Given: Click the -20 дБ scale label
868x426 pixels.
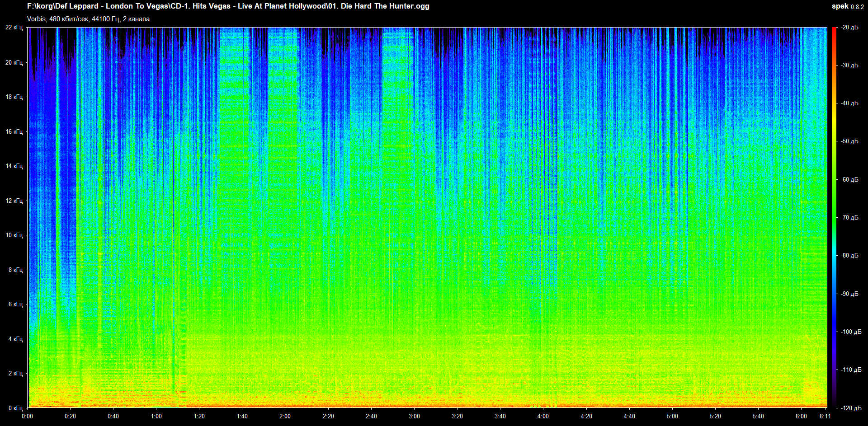Looking at the screenshot, I should (x=849, y=28).
